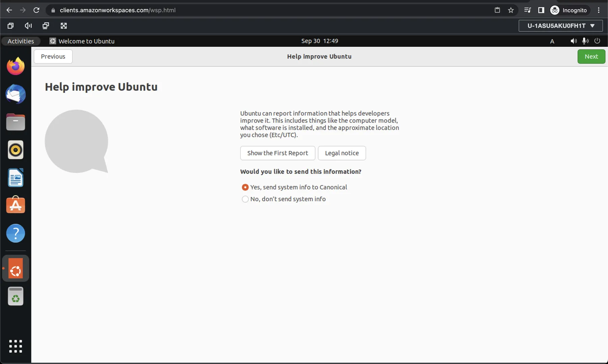608x364 pixels.
Task: Open the Activities overview
Action: (21, 41)
